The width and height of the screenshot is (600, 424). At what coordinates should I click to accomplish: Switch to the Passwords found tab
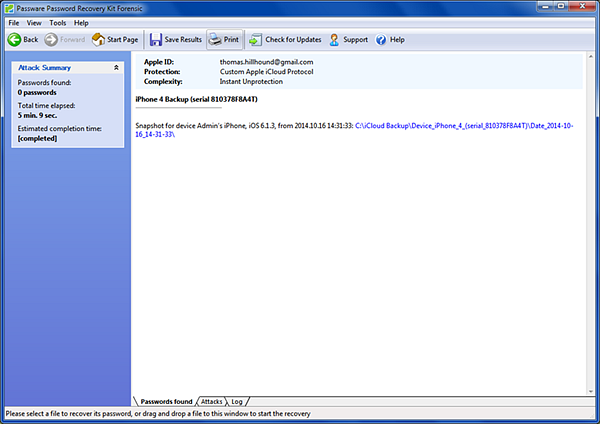point(166,401)
